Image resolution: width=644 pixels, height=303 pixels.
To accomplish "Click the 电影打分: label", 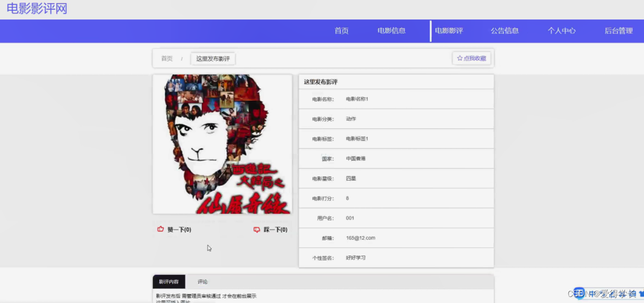I will pos(323,199).
